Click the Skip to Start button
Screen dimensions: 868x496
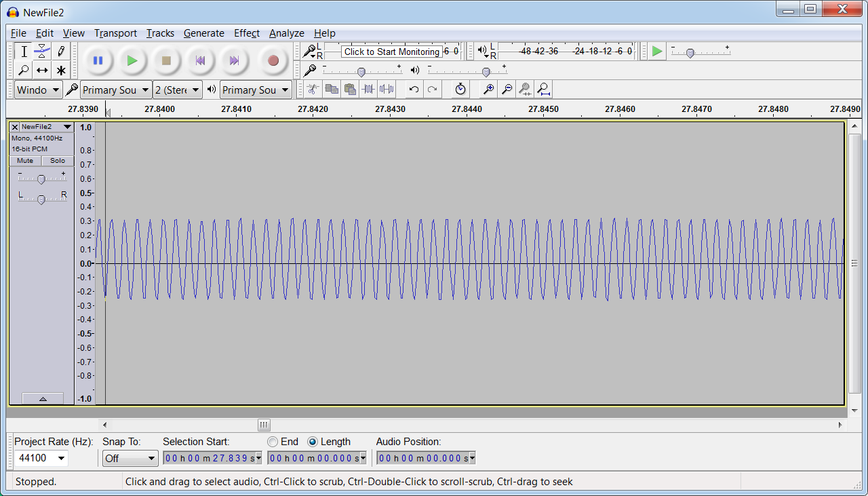pyautogui.click(x=200, y=60)
